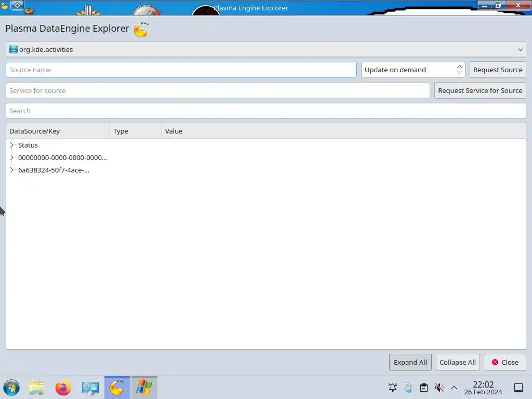Expand the 6a638324-50f7-4ace source row
This screenshot has height=399, width=532.
[12, 170]
